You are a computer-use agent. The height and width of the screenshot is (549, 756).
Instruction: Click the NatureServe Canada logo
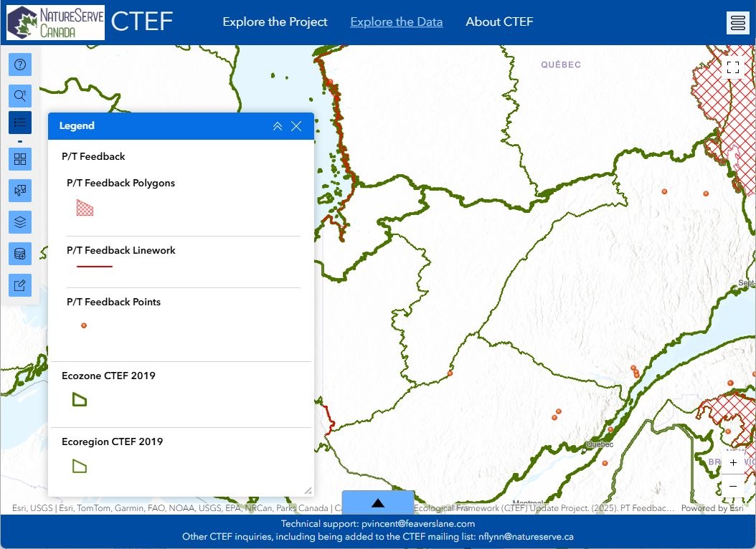[x=55, y=22]
